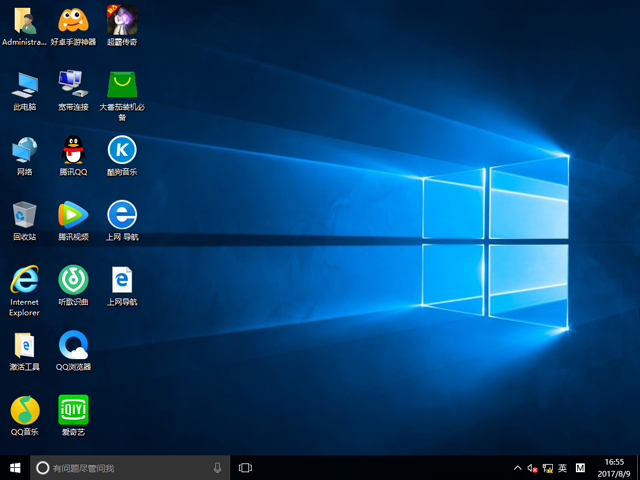Select the Administrator user folder icon
This screenshot has width=640, height=480.
tap(24, 20)
